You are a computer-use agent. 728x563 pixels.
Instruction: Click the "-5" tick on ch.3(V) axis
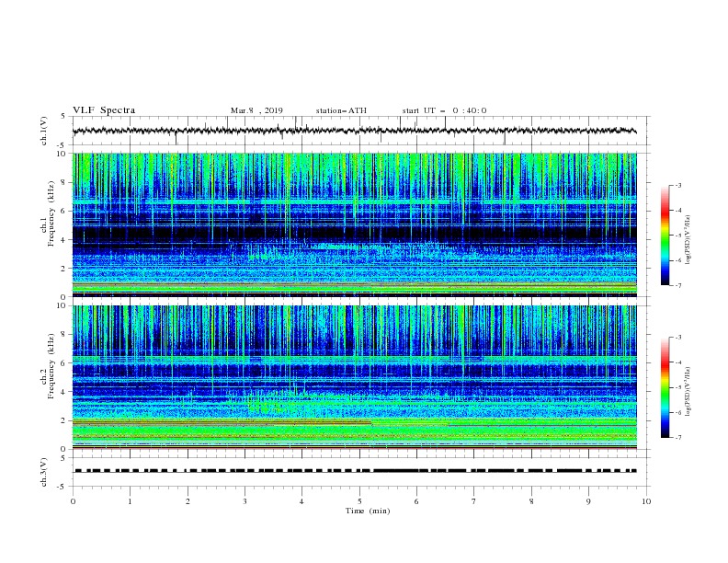[x=63, y=487]
